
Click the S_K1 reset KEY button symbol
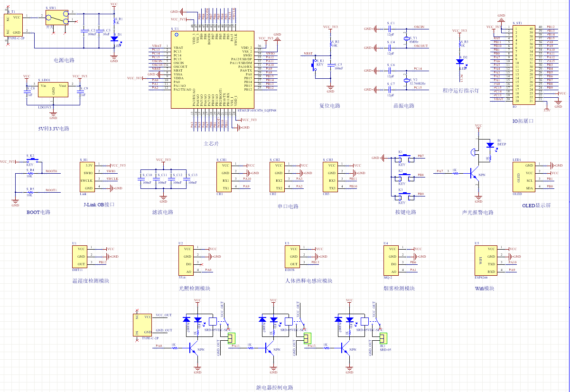pyautogui.click(x=315, y=65)
